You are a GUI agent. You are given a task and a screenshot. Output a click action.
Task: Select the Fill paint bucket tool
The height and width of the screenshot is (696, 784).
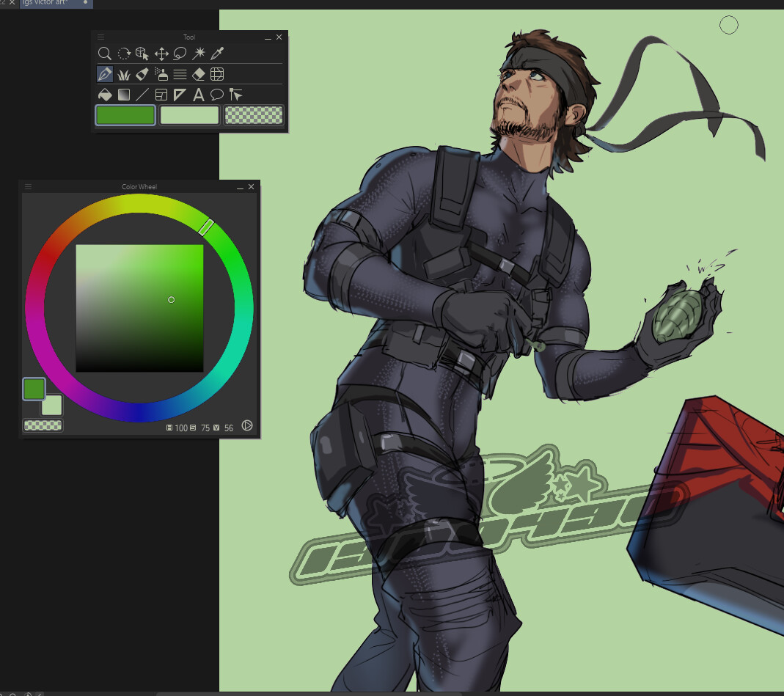(x=105, y=94)
